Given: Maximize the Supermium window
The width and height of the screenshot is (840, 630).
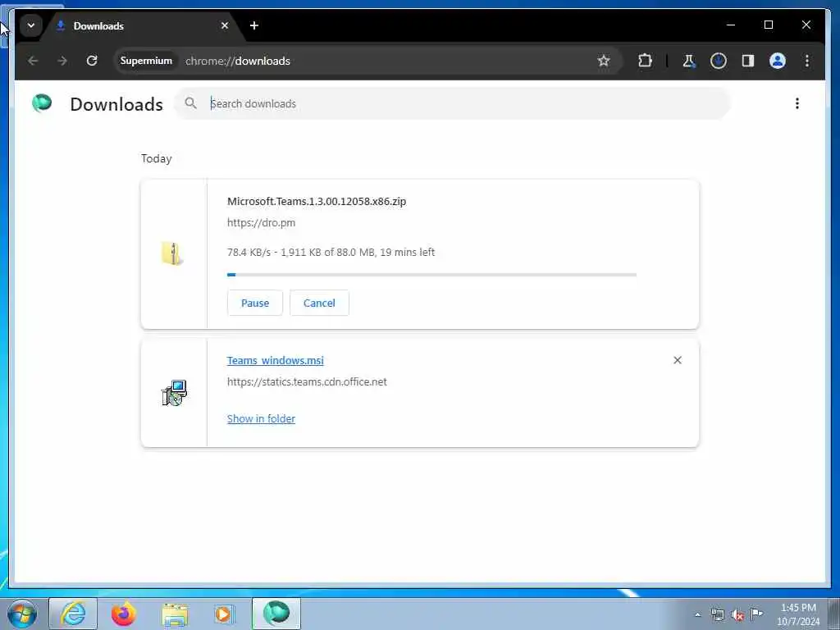Looking at the screenshot, I should [x=768, y=25].
